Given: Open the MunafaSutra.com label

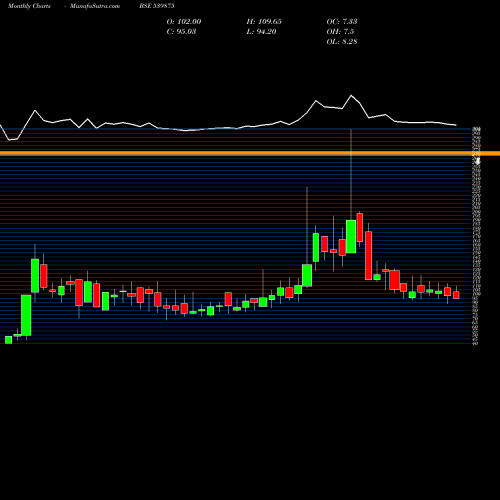Looking at the screenshot, I should point(95,6).
